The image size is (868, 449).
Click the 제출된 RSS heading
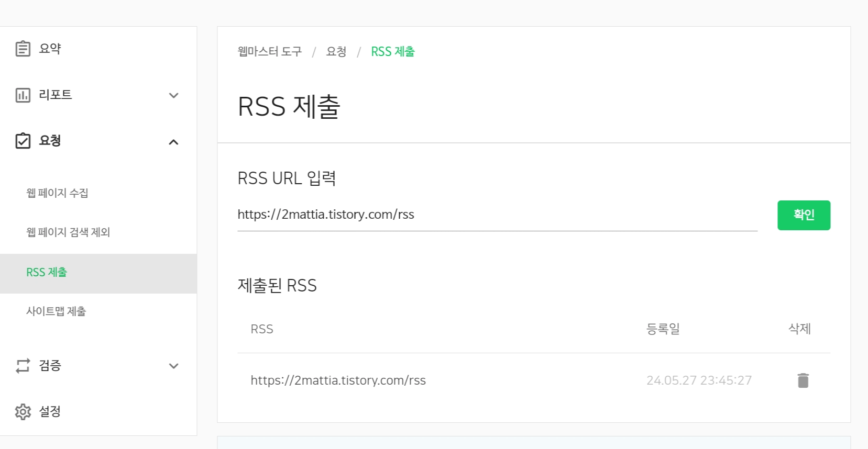277,286
